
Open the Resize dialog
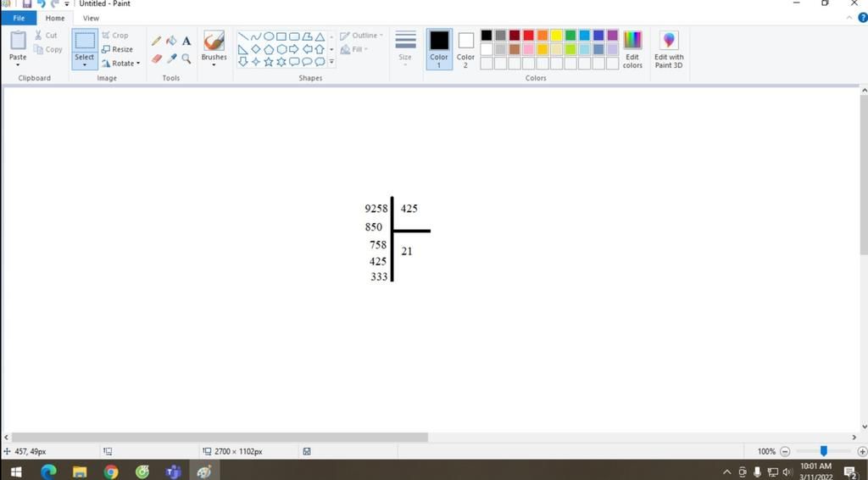click(x=117, y=49)
